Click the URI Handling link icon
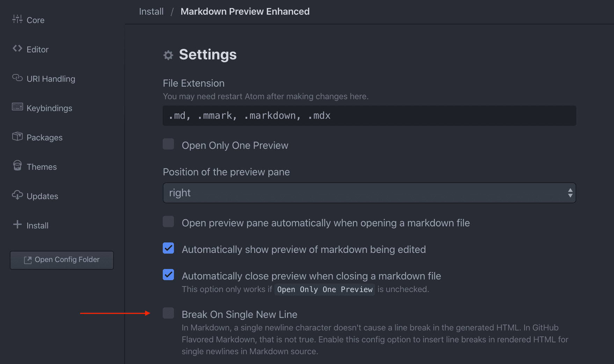The width and height of the screenshot is (614, 364). (x=17, y=78)
